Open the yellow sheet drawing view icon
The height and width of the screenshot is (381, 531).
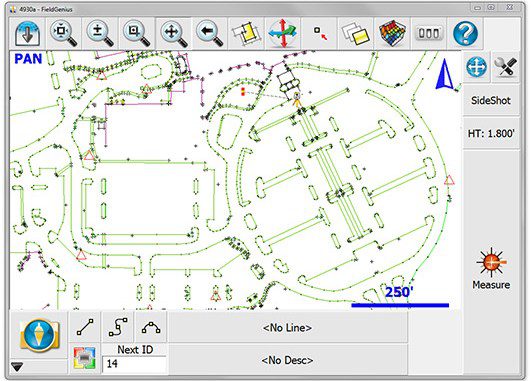247,33
